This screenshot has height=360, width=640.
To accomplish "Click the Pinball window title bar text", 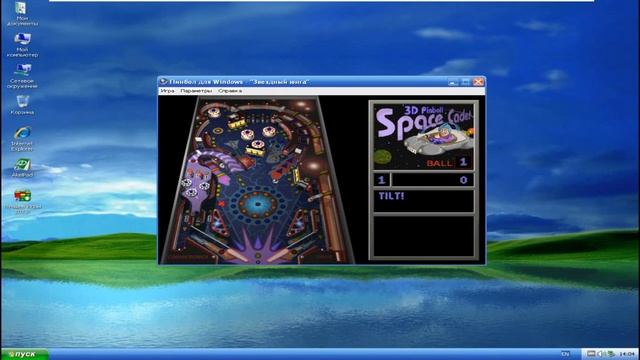I will pos(239,82).
